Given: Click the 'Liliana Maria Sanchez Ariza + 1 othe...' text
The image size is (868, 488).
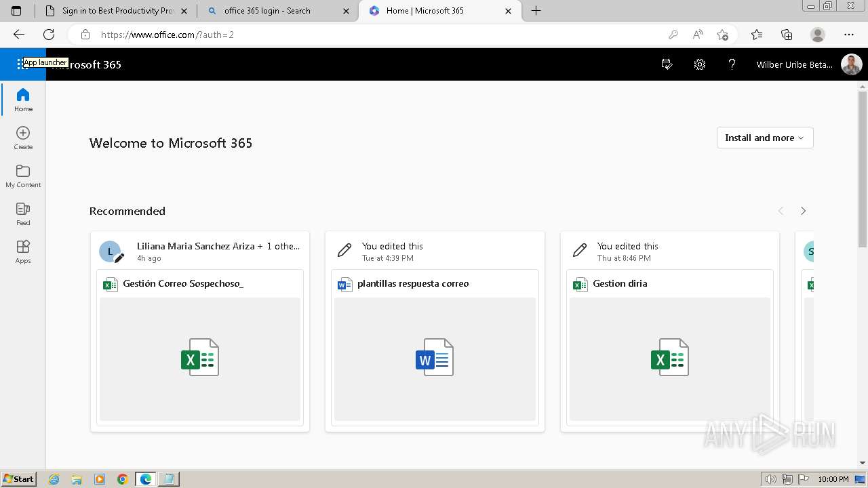Looking at the screenshot, I should click(x=218, y=246).
